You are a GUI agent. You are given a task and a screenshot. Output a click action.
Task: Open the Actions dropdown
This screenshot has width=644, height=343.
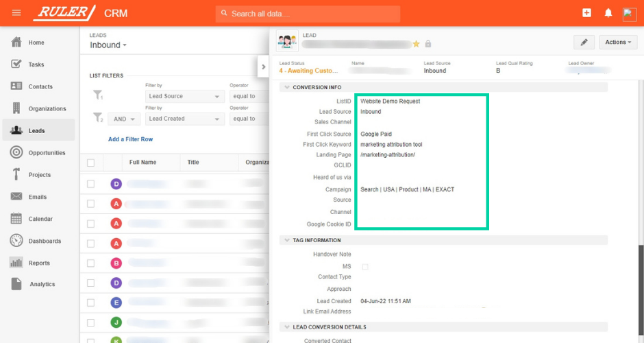coord(618,43)
